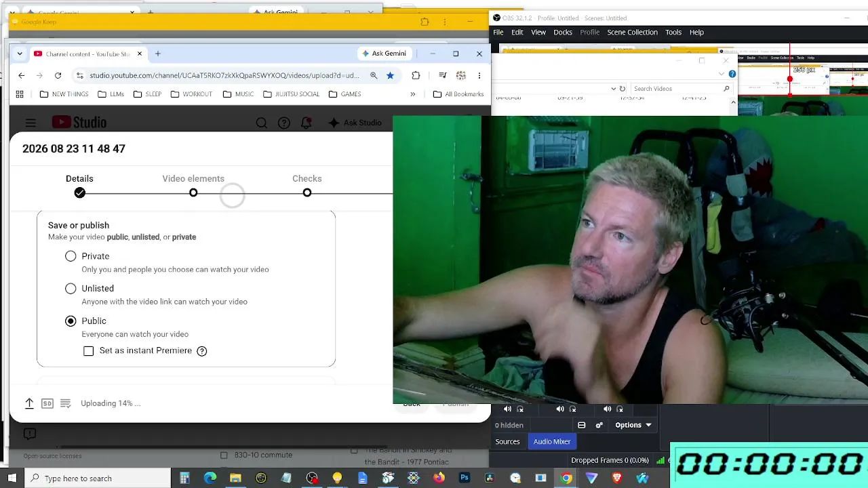This screenshot has height=488, width=868.
Task: Click the Search Videos field
Action: coord(682,88)
